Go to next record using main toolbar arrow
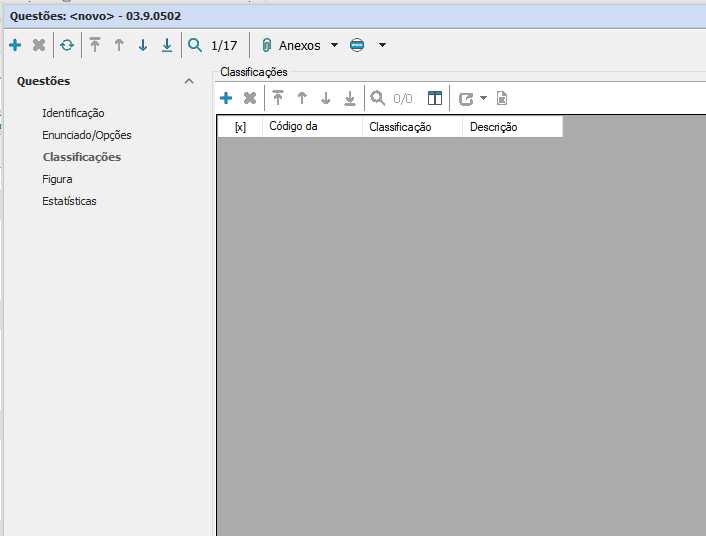Viewport: 706px width, 536px height. [x=143, y=45]
